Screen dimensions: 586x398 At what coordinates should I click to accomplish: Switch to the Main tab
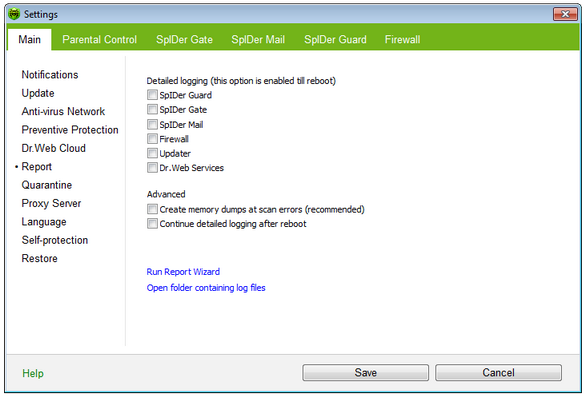pyautogui.click(x=30, y=39)
